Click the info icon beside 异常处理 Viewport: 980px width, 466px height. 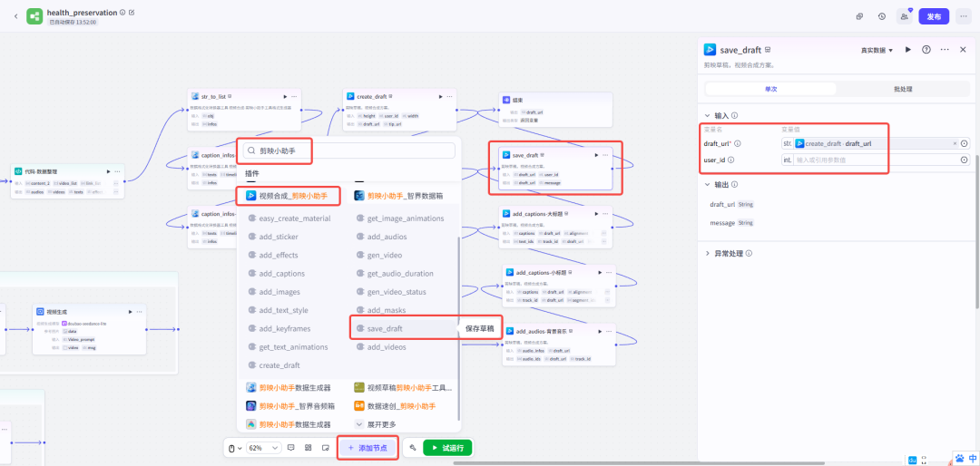coord(749,254)
